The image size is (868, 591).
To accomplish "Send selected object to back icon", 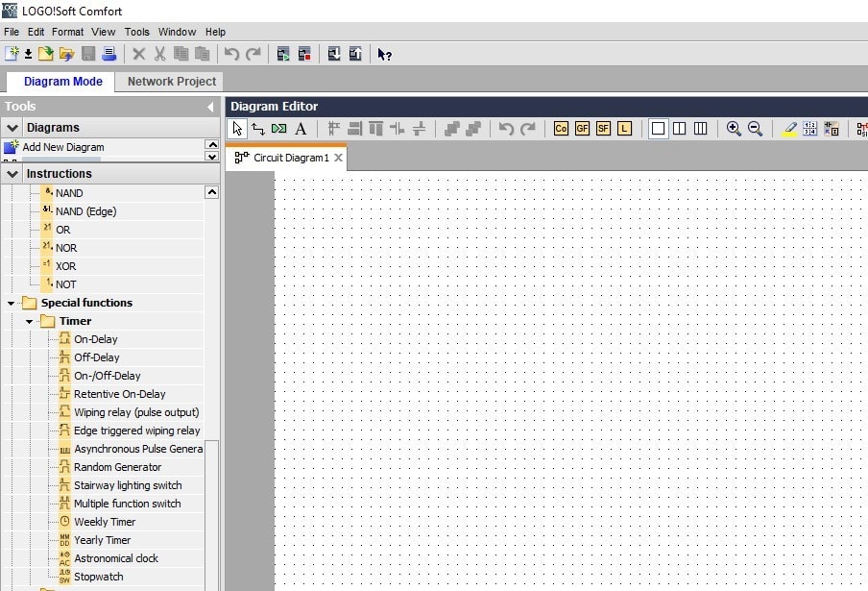I will (473, 129).
